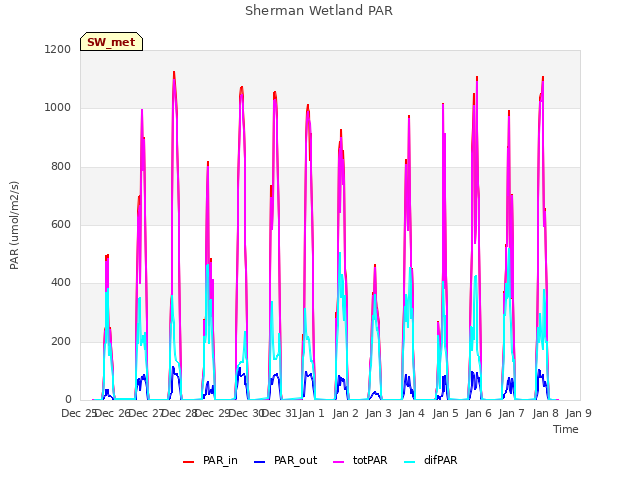Screen dimensions: 640x480
Task: Select the difPAR legend label
Action: coord(440,460)
